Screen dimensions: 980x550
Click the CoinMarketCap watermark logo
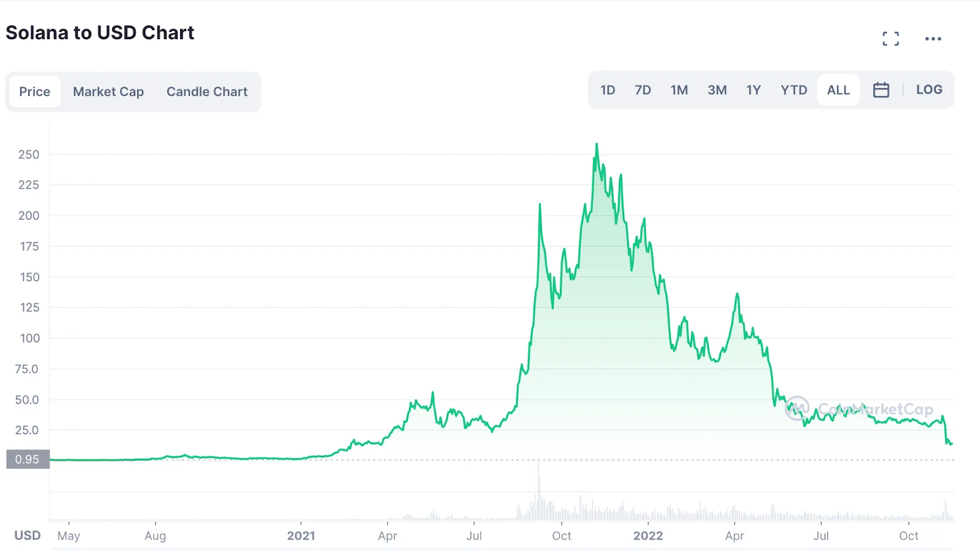(859, 409)
